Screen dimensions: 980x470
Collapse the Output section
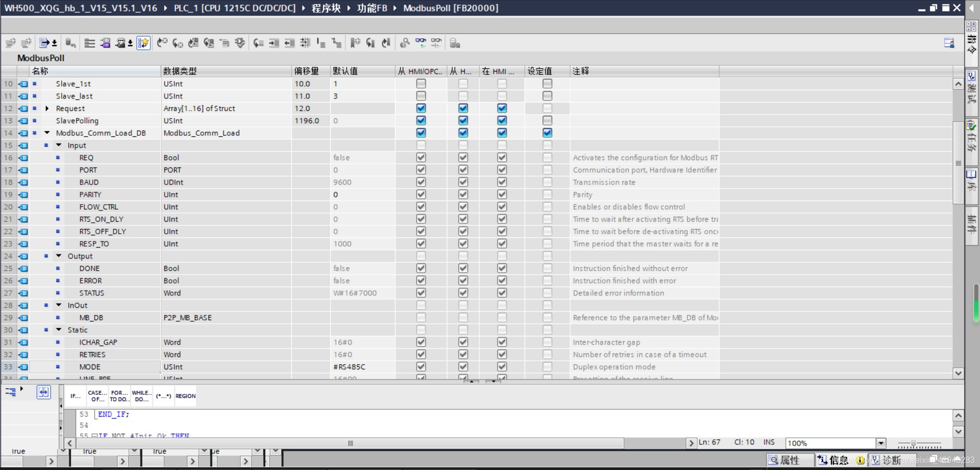pos(59,256)
